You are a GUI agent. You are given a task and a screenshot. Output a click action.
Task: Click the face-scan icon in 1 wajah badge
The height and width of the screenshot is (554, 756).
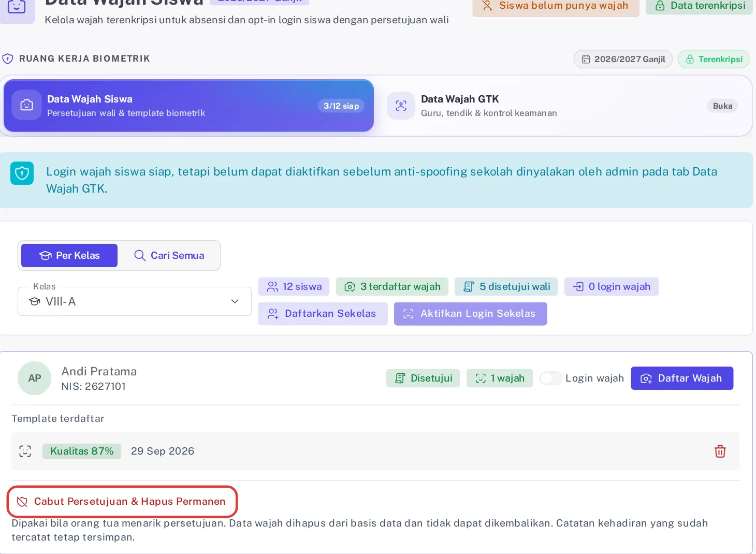pos(481,378)
